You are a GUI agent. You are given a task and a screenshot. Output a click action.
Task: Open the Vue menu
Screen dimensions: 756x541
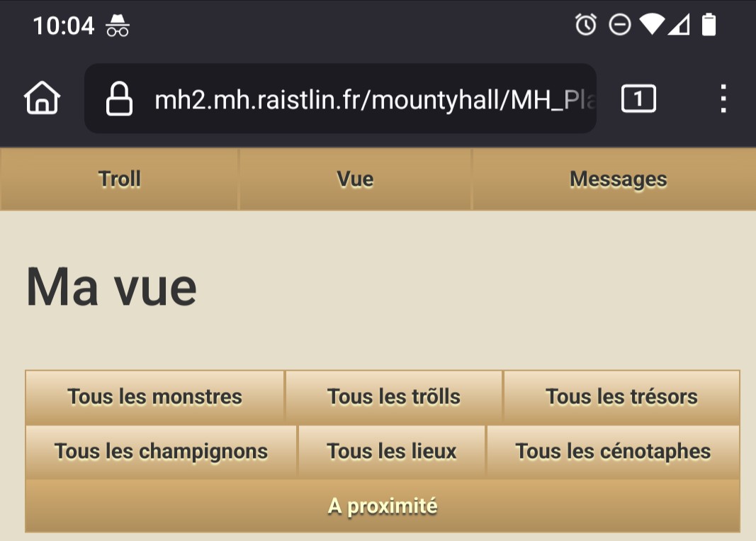355,179
